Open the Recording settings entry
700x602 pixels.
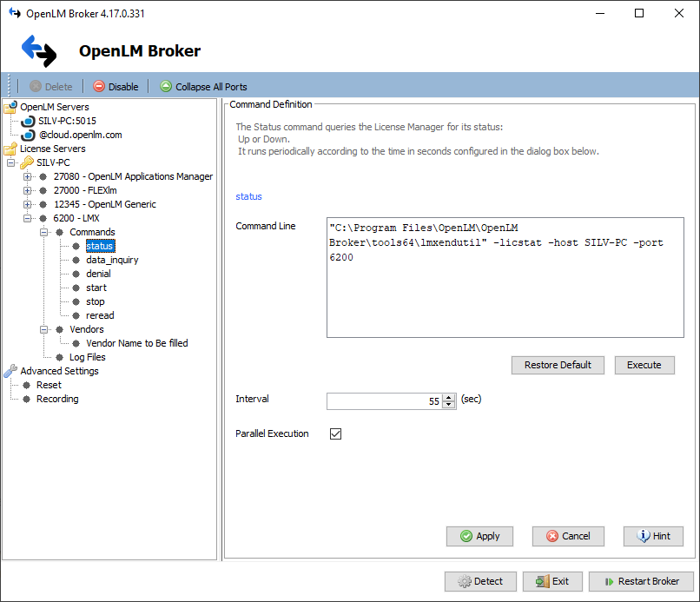pos(57,399)
